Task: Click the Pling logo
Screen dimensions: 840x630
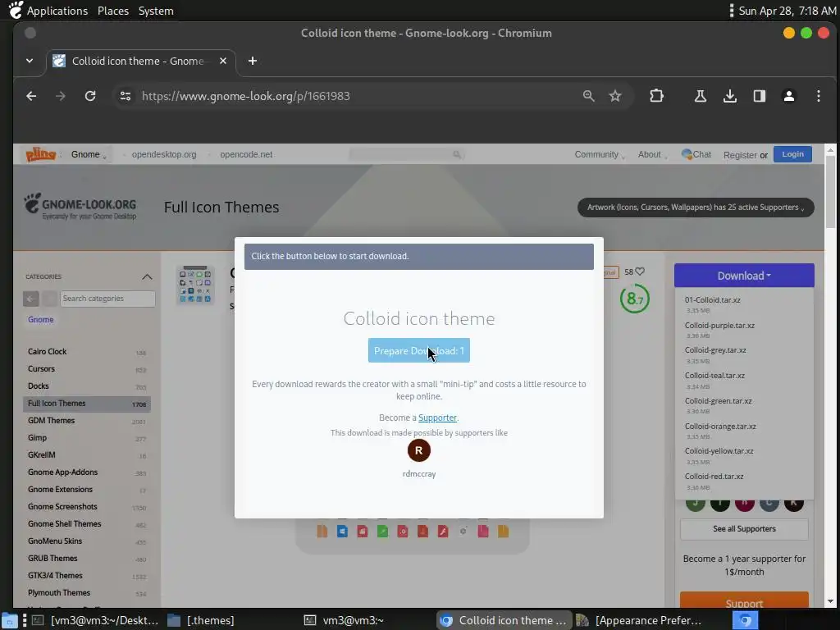Action: (x=41, y=154)
